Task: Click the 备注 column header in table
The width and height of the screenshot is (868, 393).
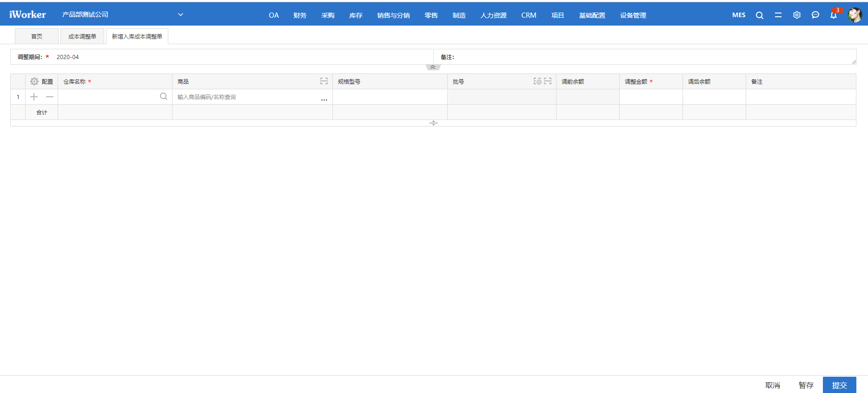Action: 801,81
